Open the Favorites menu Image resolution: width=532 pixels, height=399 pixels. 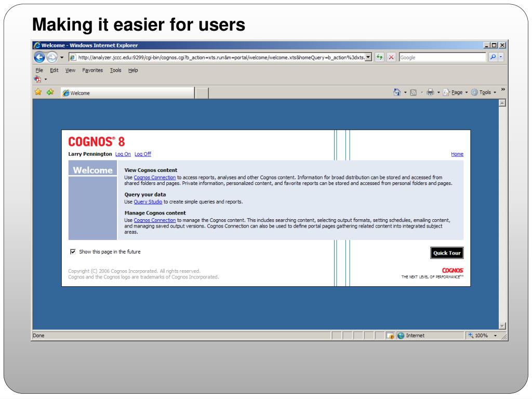click(92, 70)
